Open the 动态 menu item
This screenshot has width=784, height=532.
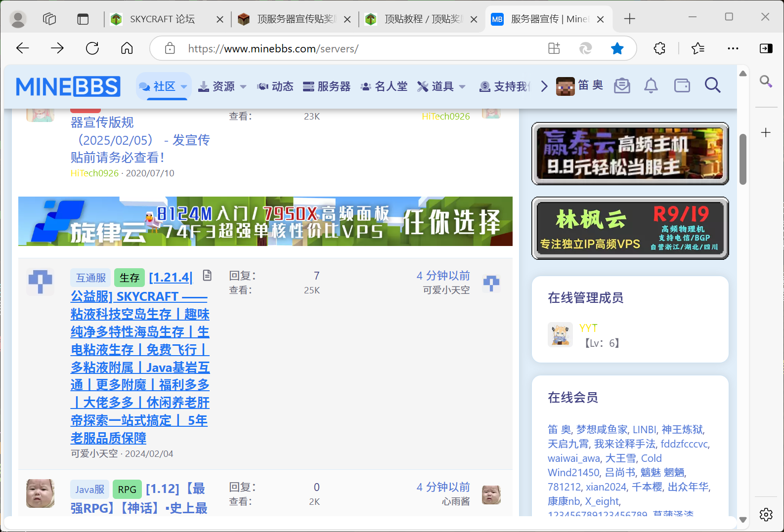click(275, 86)
